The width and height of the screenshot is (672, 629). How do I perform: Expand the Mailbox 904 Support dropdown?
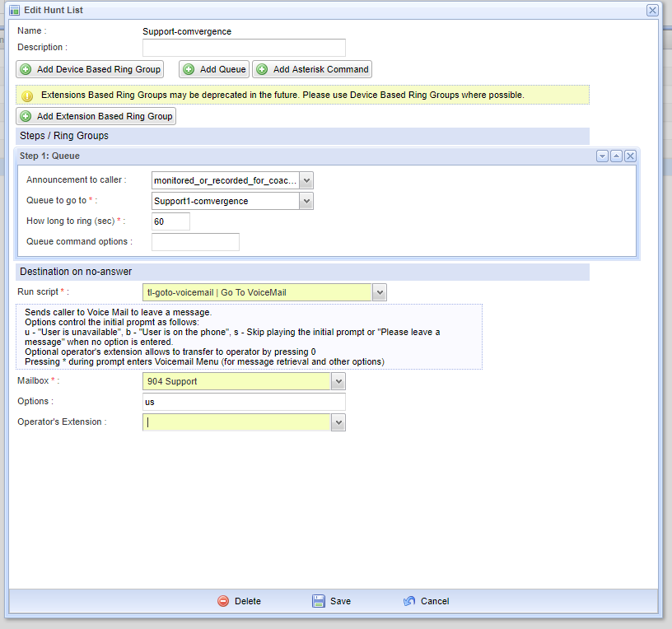(338, 381)
